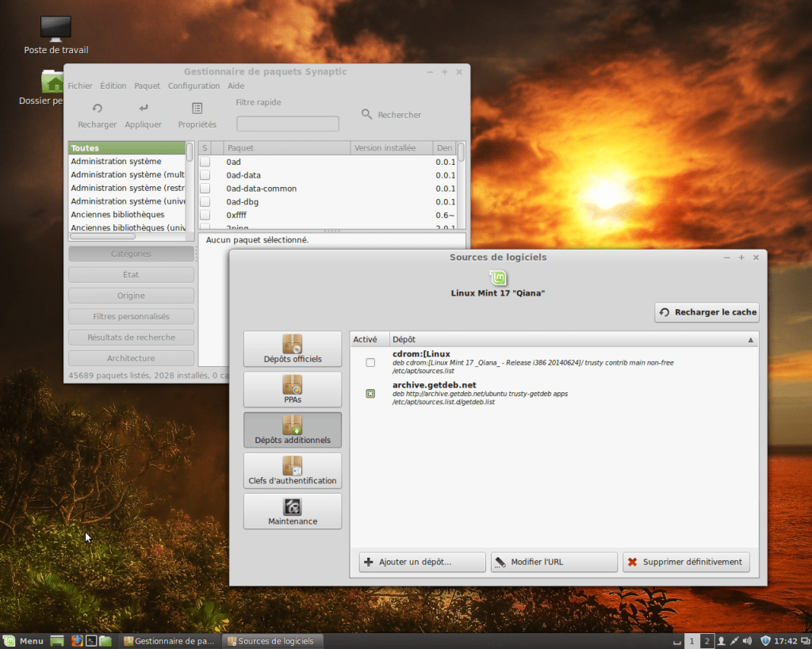The width and height of the screenshot is (812, 649).
Task: Click the Recharger le cache button
Action: (x=707, y=312)
